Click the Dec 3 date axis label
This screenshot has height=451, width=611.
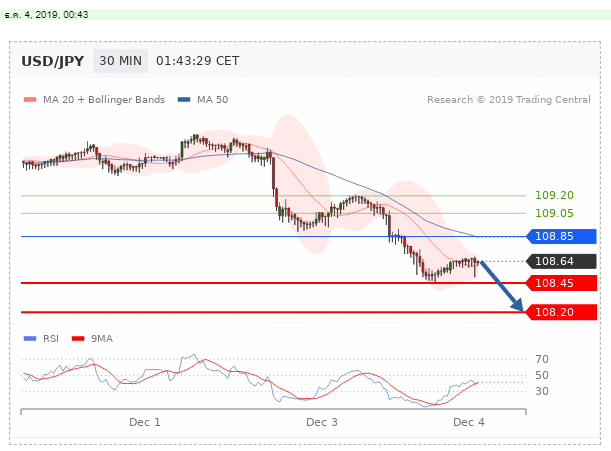pos(322,422)
